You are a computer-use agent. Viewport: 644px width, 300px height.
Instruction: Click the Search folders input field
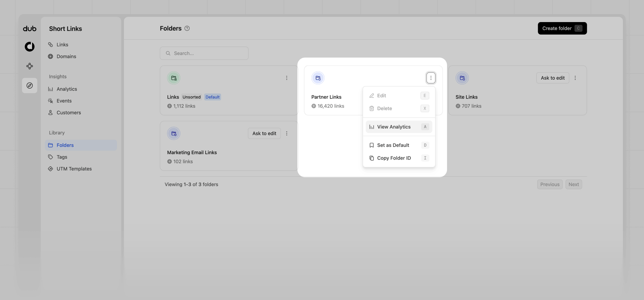coord(204,53)
